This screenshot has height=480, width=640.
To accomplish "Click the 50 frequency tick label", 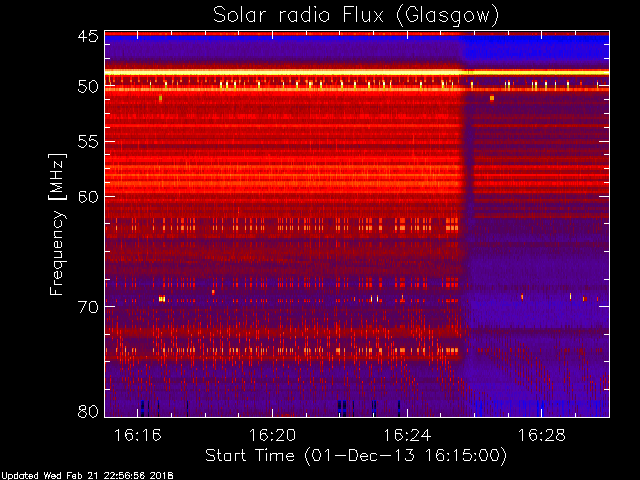I will (88, 87).
